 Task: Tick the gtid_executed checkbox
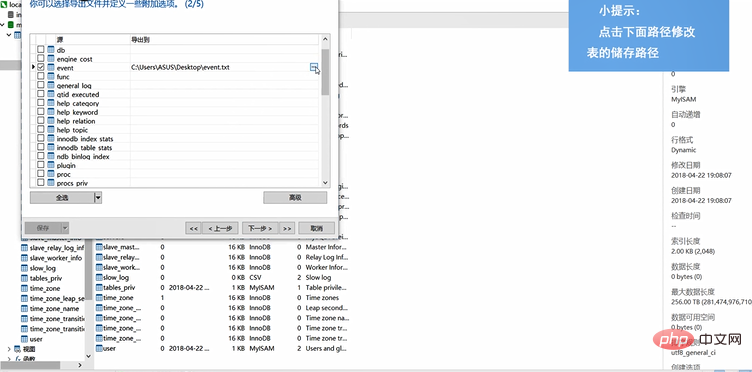click(x=41, y=94)
